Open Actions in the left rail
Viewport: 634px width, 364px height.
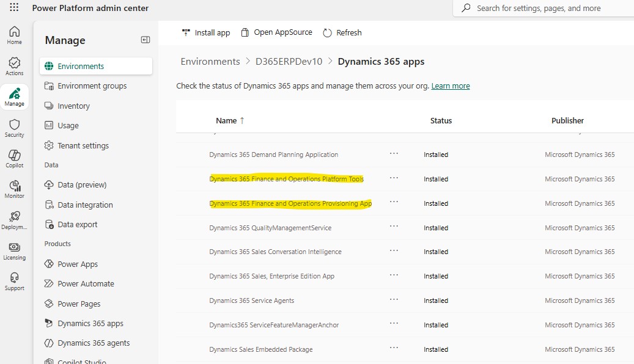point(14,66)
